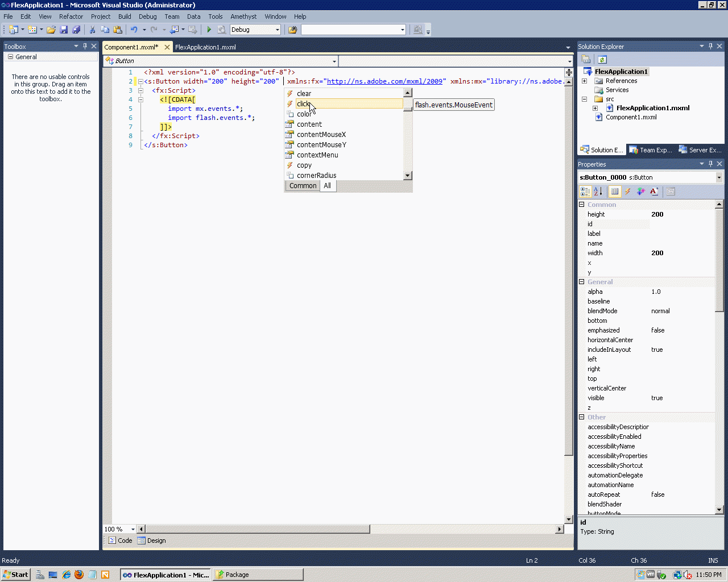Open the Refactor menu
Screen dimensions: 728x582
71,16
